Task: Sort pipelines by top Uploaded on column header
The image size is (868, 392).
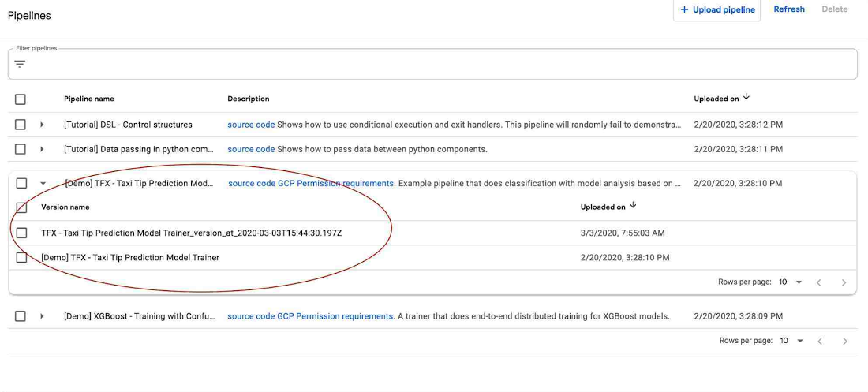Action: (721, 99)
